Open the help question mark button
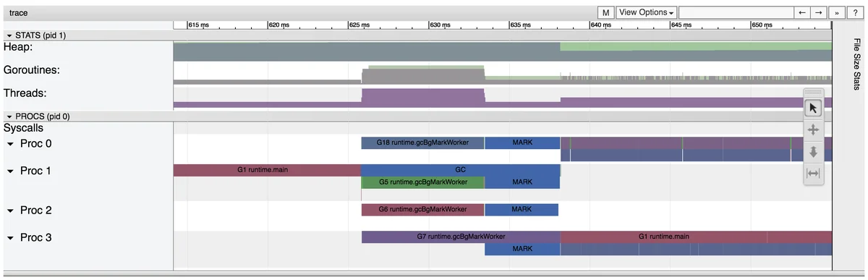Image resolution: width=868 pixels, height=280 pixels. coord(855,12)
